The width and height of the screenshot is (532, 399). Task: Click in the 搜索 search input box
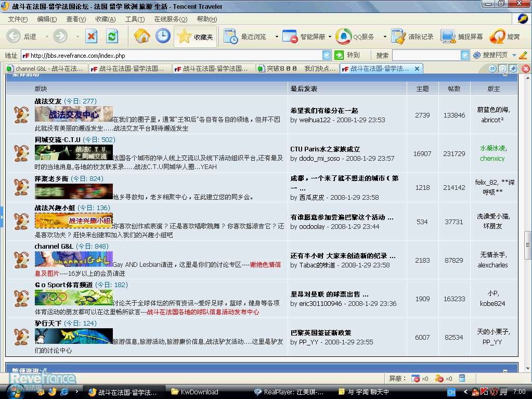[x=426, y=55]
